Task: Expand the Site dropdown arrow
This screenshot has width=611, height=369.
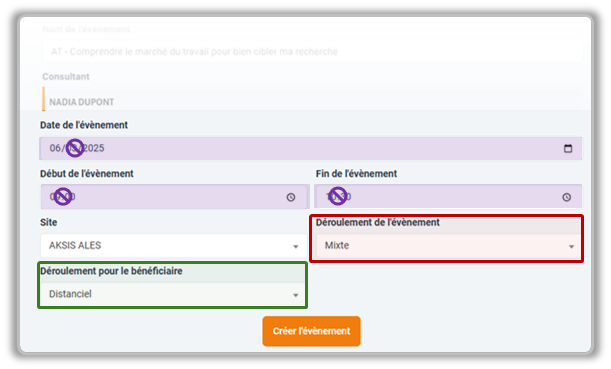Action: click(295, 246)
